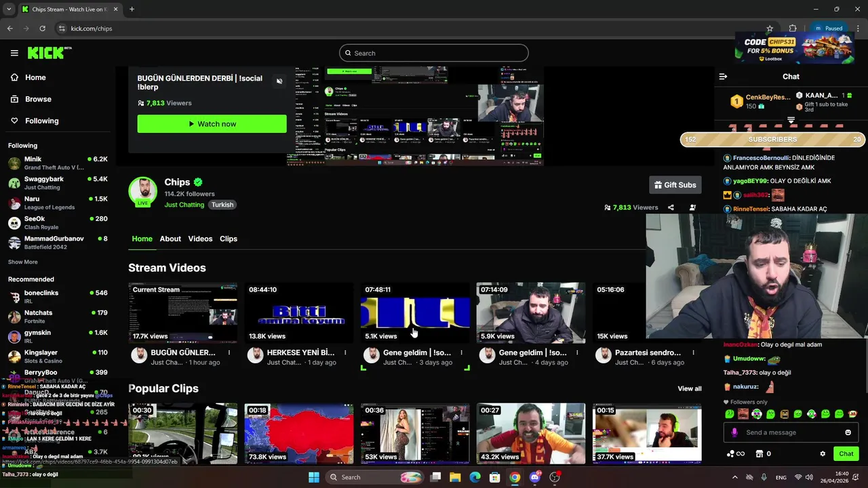Image resolution: width=868 pixels, height=488 pixels.
Task: Click the Kick logo
Action: (x=49, y=53)
